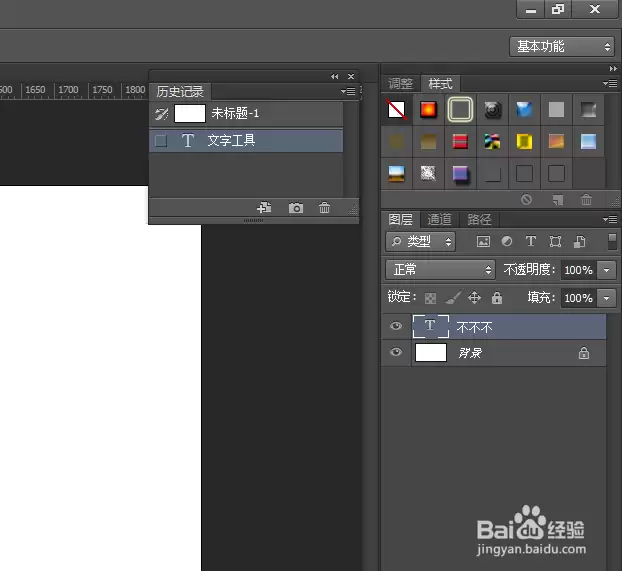Screen dimensions: 622x571
Task: Hide the 背景 layer
Action: click(x=395, y=352)
